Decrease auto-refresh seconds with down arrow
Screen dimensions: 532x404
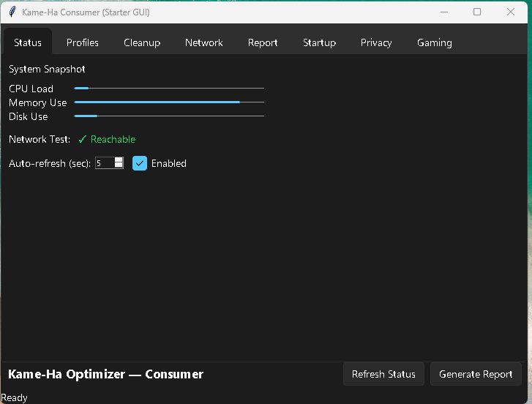(x=119, y=165)
